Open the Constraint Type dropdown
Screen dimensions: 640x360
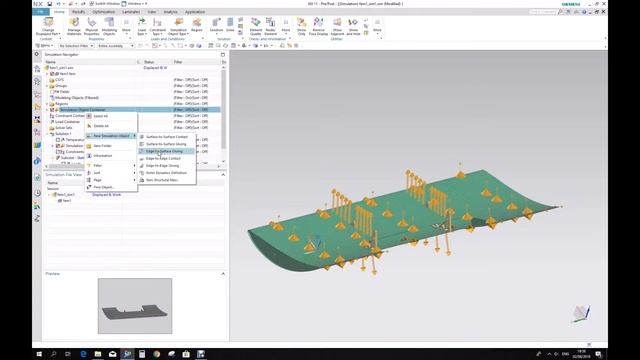[x=158, y=31]
